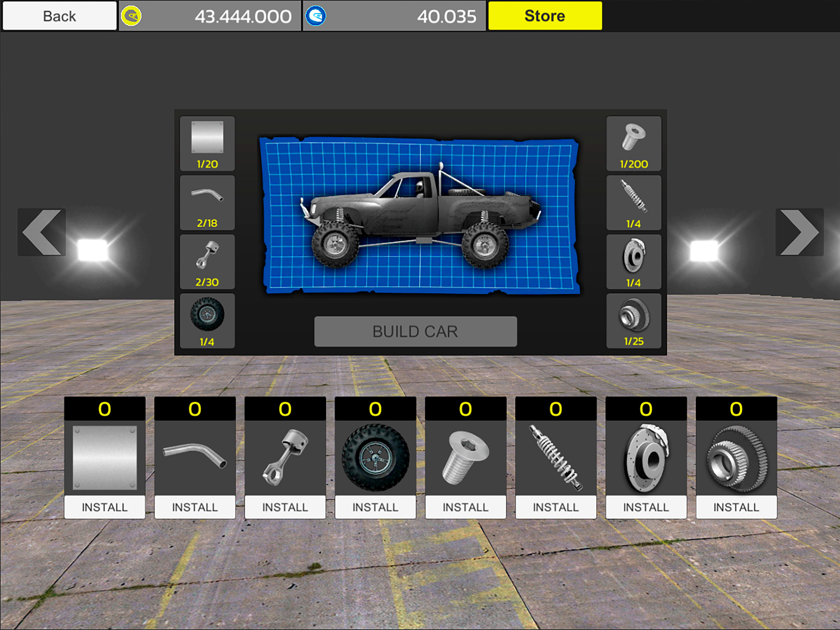Install the metal plate from inventory
Image resolution: width=840 pixels, height=630 pixels.
pyautogui.click(x=105, y=507)
